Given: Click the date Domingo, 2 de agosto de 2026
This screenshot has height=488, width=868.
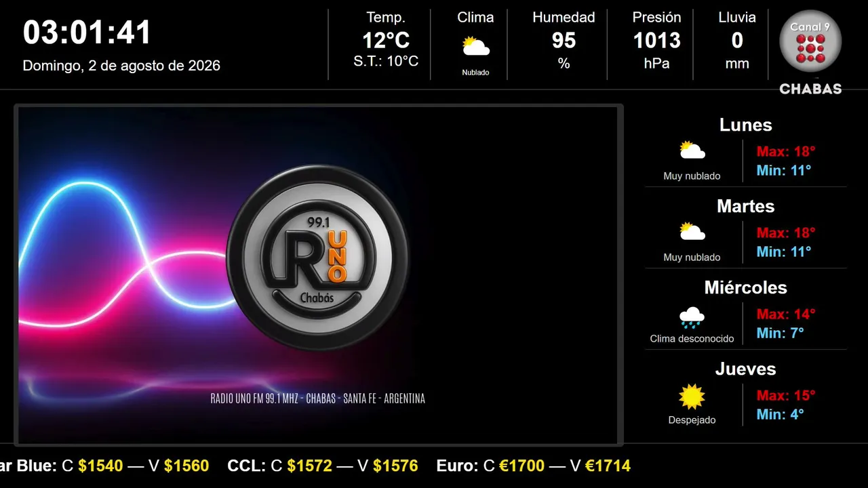Looking at the screenshot, I should [x=121, y=66].
